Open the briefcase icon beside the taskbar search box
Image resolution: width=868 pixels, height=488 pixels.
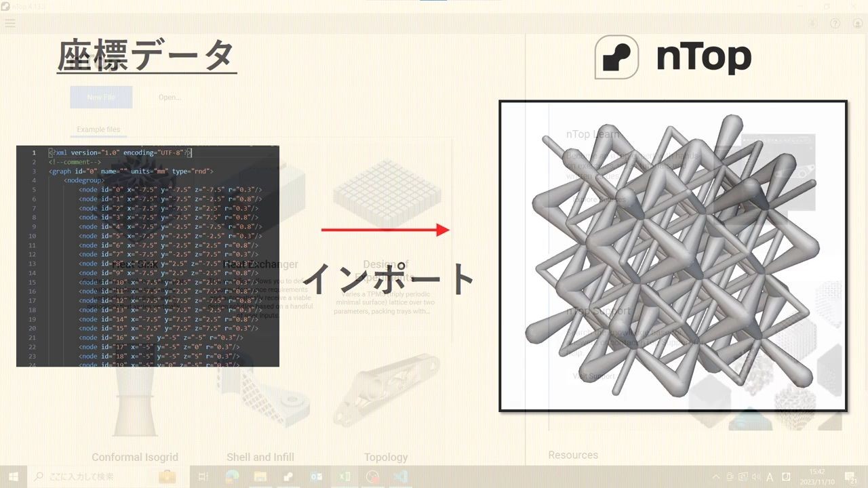point(167,476)
